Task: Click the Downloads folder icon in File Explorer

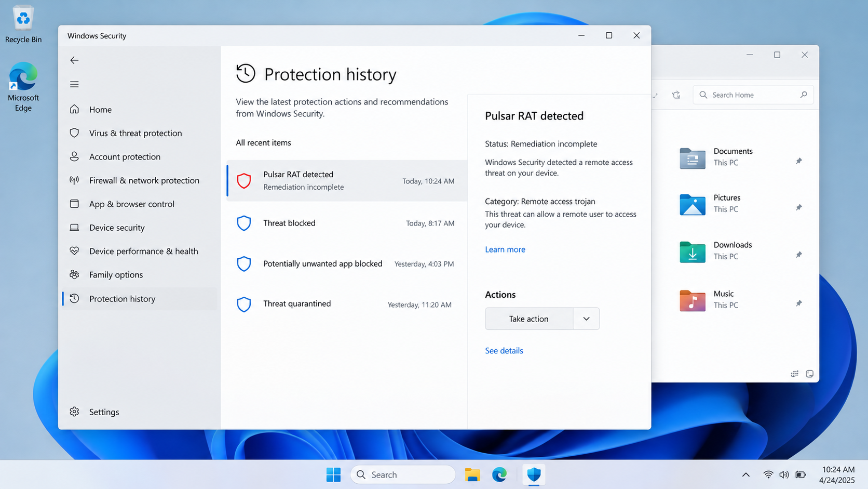Action: click(x=693, y=252)
